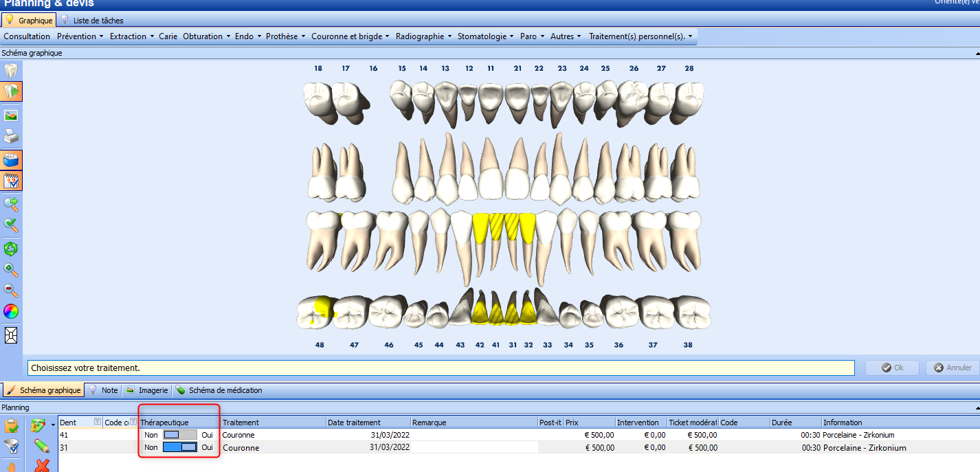Click tooth number label 28
Image resolution: width=980 pixels, height=472 pixels.
(x=689, y=68)
